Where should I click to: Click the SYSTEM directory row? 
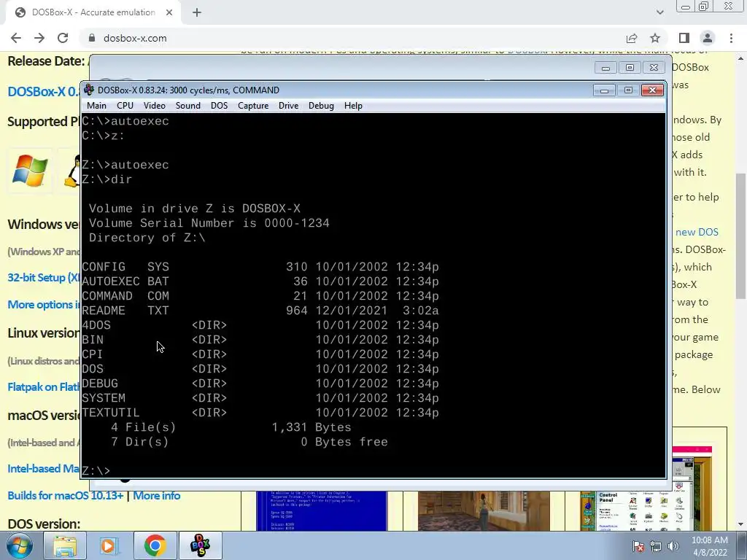pyautogui.click(x=260, y=398)
